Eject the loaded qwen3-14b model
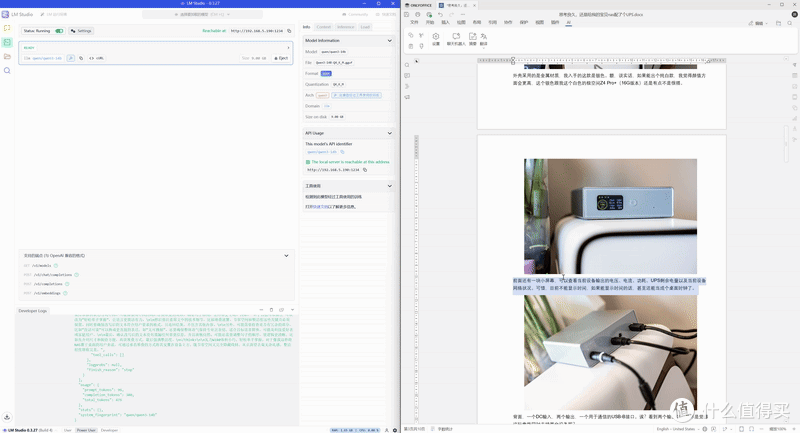800x433 pixels. point(281,58)
